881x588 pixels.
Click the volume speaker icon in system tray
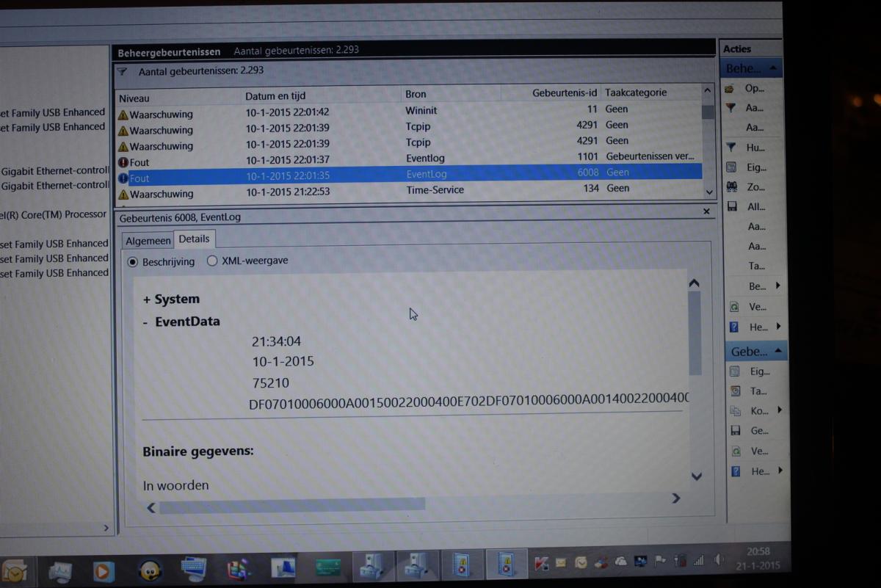(718, 560)
